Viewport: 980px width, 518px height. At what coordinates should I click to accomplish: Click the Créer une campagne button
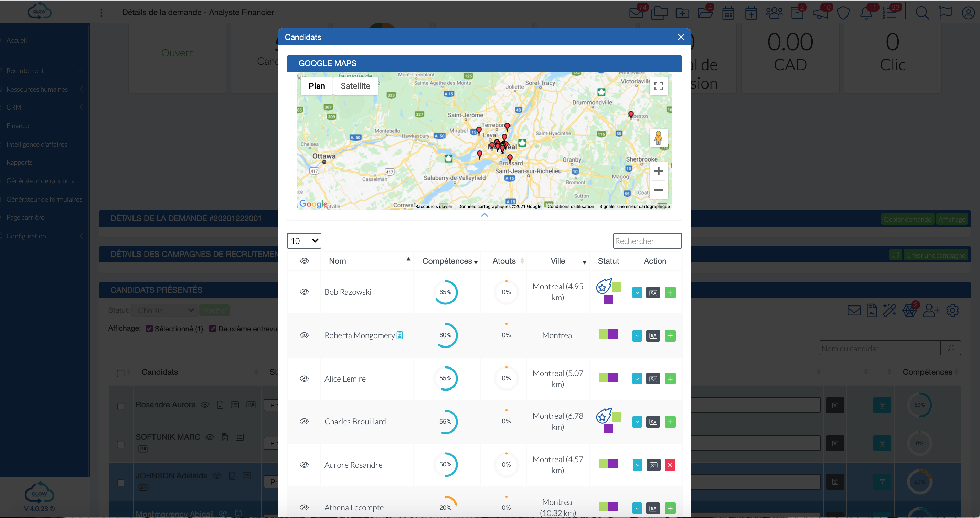click(x=936, y=255)
